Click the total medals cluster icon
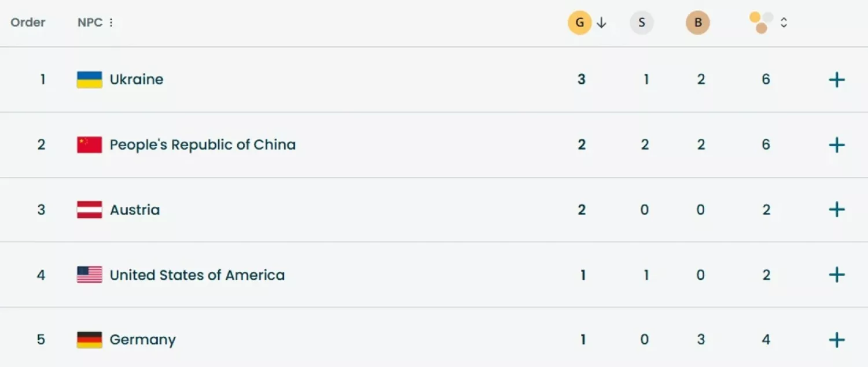 click(x=760, y=22)
